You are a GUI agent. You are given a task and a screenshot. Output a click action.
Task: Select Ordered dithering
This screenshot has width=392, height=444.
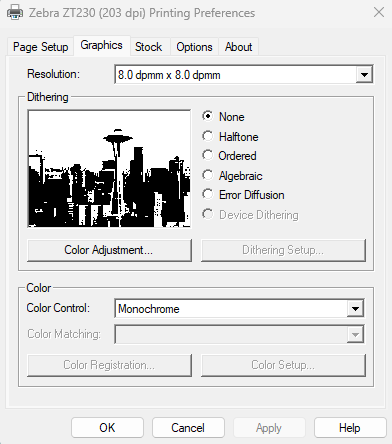click(229, 156)
